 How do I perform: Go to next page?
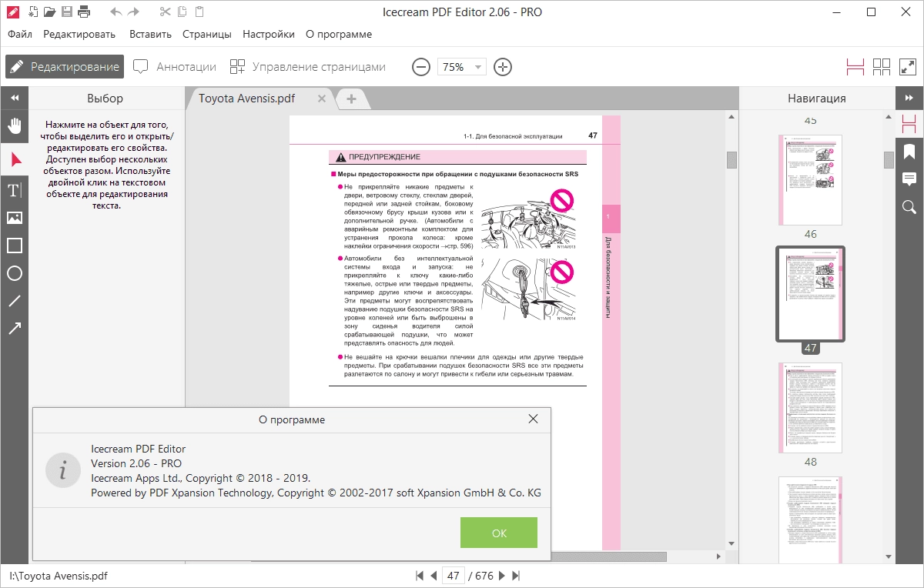(x=502, y=576)
